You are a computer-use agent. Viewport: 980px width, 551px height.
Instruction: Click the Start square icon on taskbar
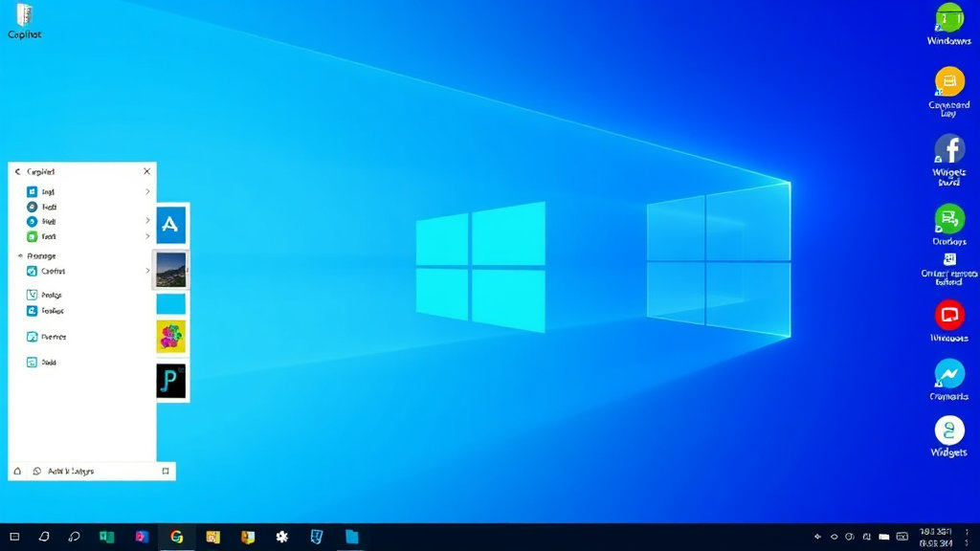(x=15, y=537)
